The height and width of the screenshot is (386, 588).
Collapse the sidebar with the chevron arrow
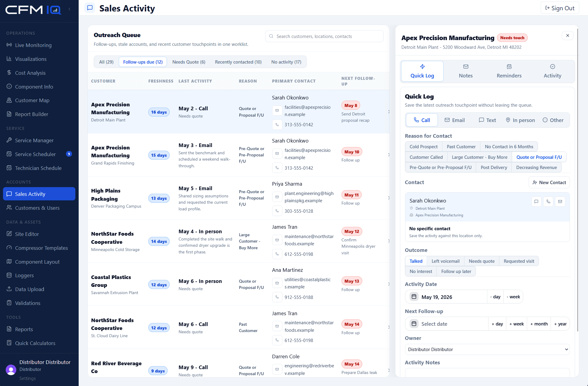click(x=70, y=9)
